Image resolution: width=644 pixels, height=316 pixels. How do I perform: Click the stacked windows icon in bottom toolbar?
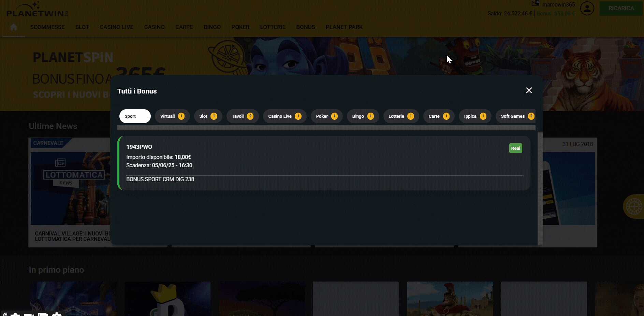pyautogui.click(x=43, y=314)
